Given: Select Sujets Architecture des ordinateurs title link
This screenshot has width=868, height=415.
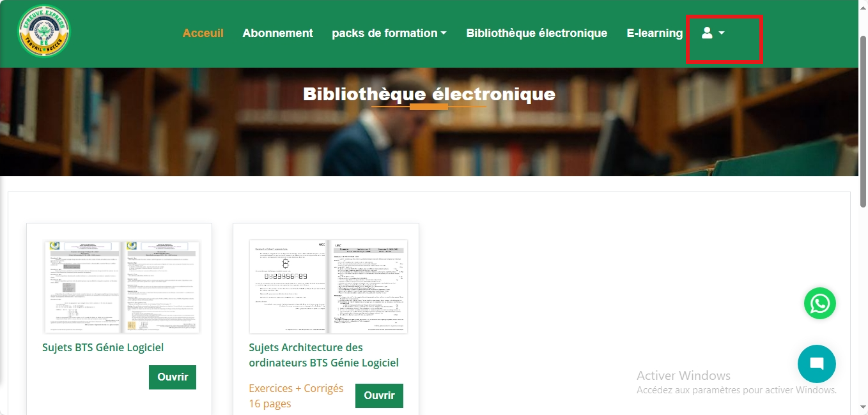Looking at the screenshot, I should tap(323, 355).
